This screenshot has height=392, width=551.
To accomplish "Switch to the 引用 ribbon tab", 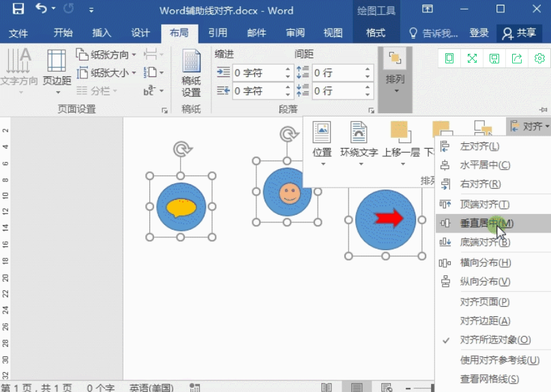I will coord(218,33).
